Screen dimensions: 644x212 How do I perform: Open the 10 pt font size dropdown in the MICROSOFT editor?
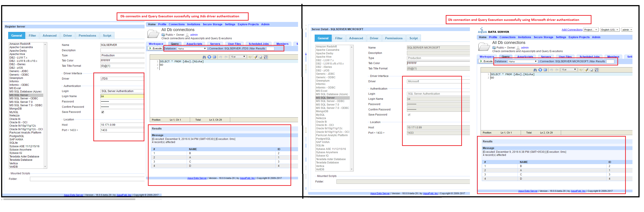point(569,70)
